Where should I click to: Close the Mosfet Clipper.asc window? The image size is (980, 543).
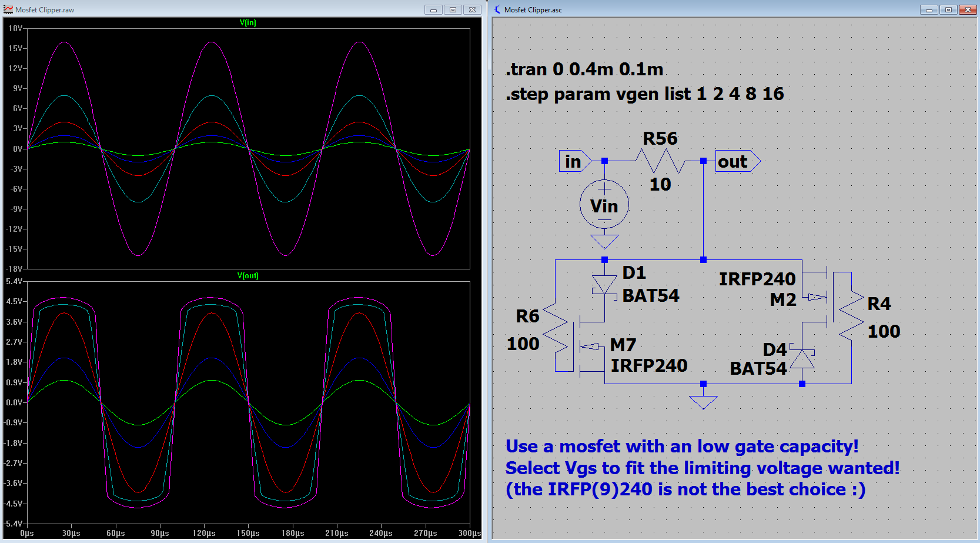point(968,10)
